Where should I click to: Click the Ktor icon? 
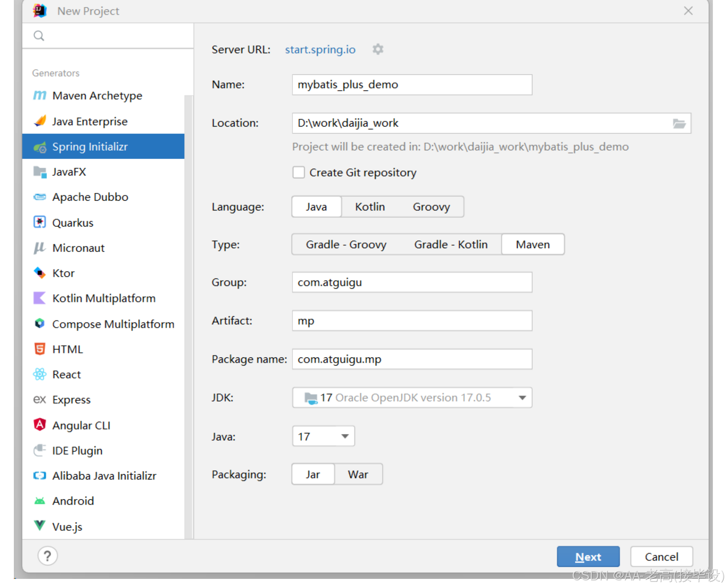tap(39, 273)
